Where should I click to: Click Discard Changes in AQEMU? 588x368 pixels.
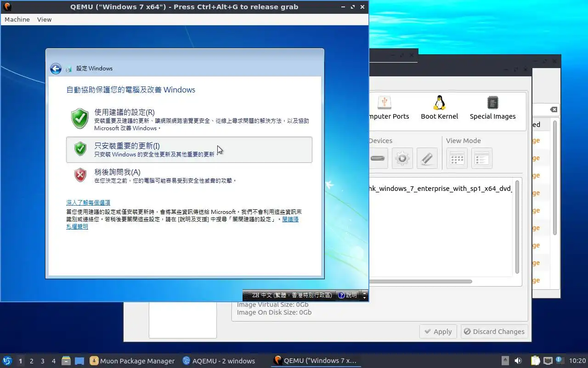click(494, 332)
